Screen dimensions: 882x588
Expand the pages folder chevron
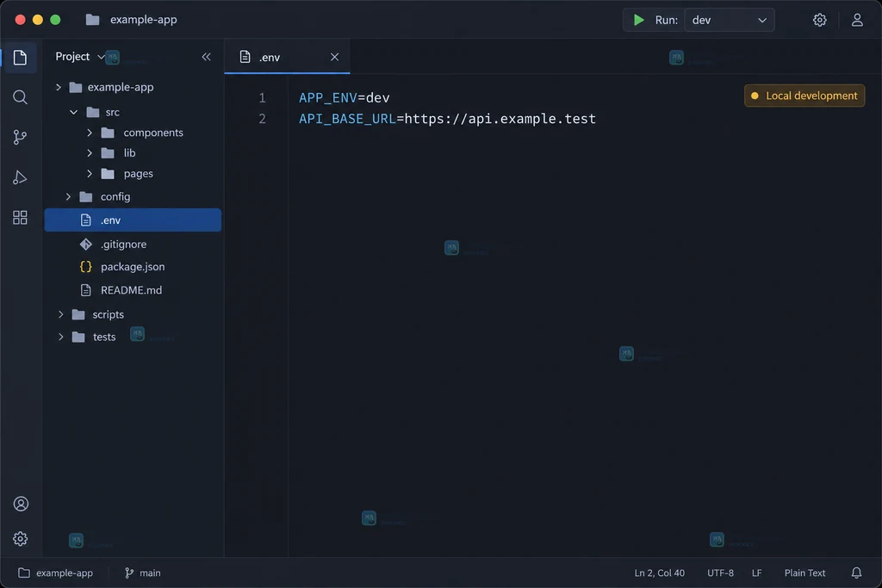click(x=90, y=174)
